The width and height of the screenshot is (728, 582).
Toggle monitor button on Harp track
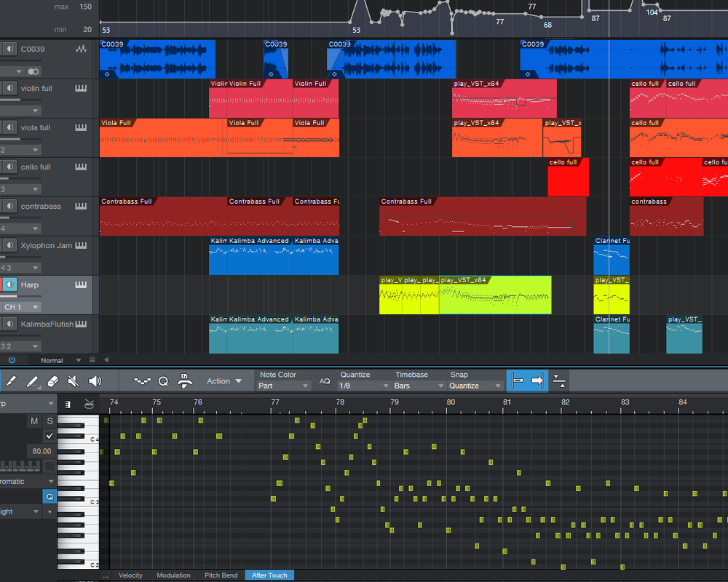tap(9, 284)
